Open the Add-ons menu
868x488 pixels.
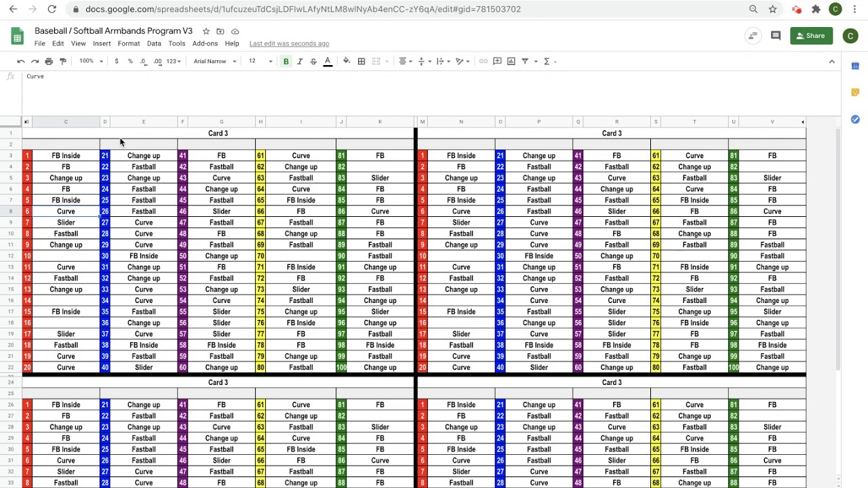(x=205, y=43)
